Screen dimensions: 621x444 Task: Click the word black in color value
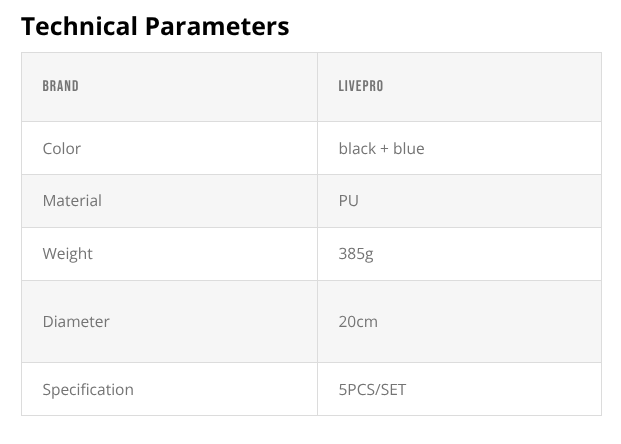(x=357, y=148)
